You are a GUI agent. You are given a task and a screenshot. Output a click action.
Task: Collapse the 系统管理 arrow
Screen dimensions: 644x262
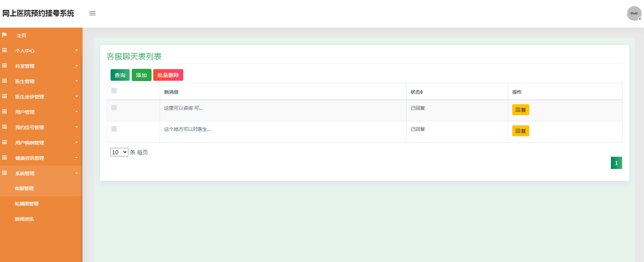click(x=76, y=173)
